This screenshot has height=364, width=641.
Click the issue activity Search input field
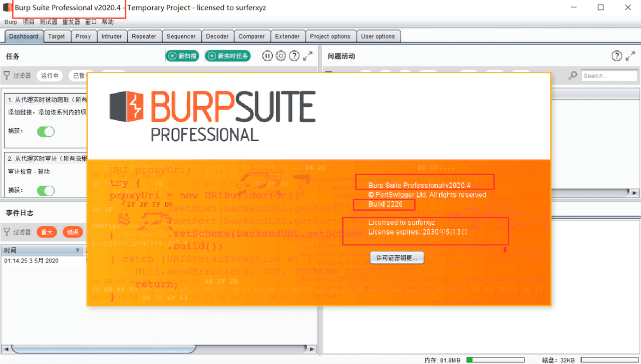coord(609,76)
